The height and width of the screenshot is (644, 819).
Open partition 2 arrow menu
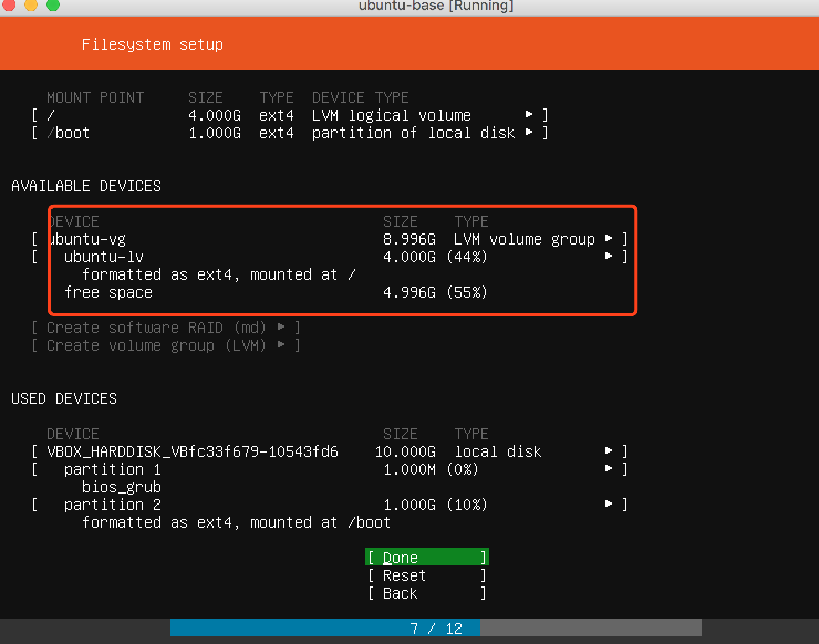point(609,504)
